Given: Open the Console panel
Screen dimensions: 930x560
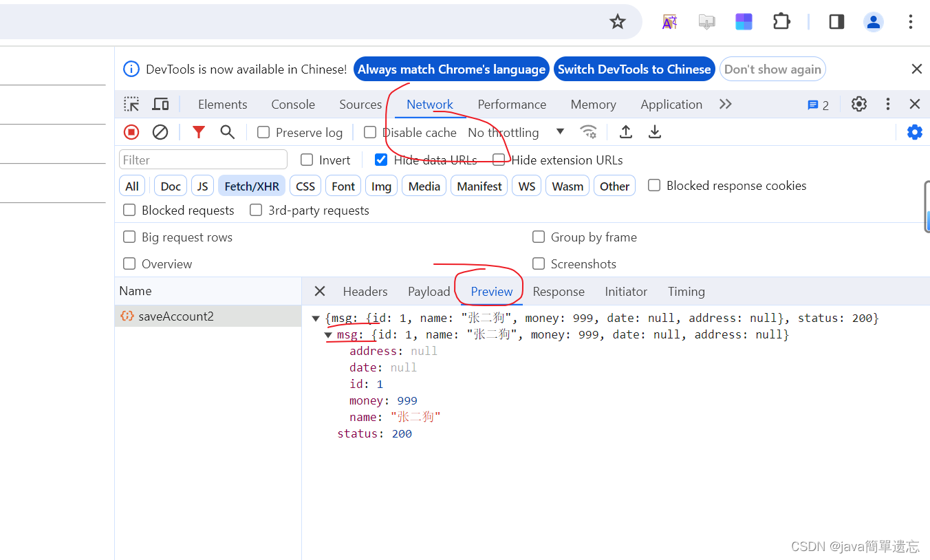Looking at the screenshot, I should pyautogui.click(x=292, y=104).
